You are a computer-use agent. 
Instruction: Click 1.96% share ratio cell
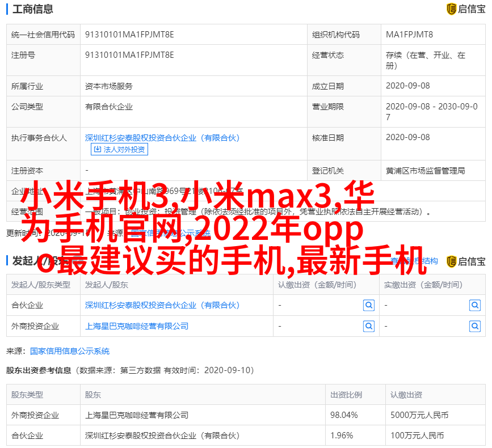click(x=342, y=436)
